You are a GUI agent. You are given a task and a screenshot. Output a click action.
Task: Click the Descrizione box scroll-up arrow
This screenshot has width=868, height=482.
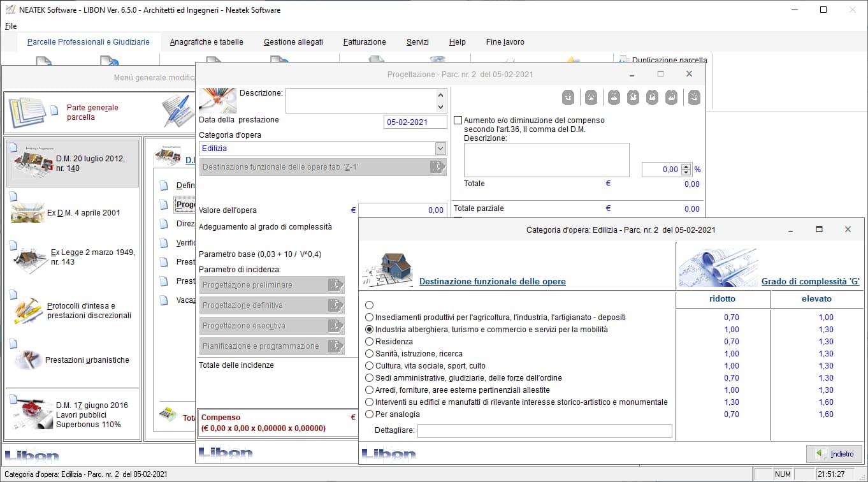(440, 94)
